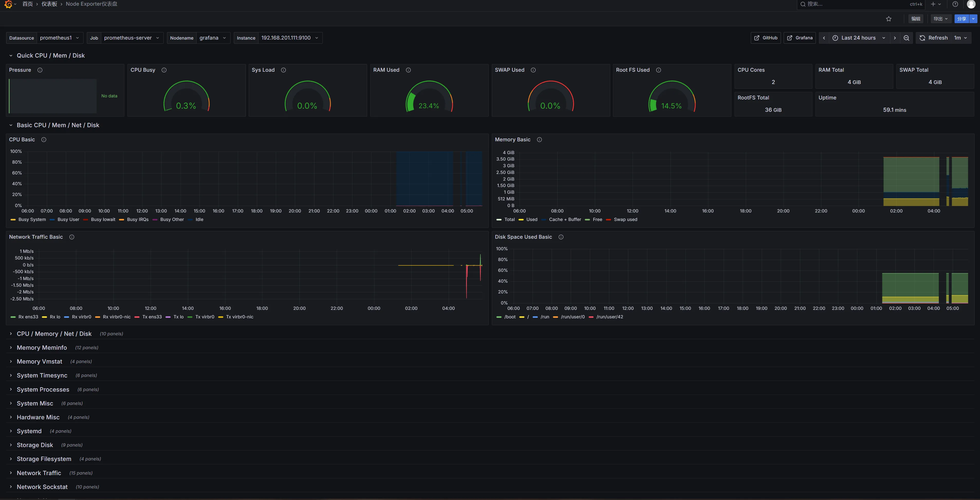Image resolution: width=980 pixels, height=500 pixels.
Task: Open the help question mark icon
Action: [955, 4]
